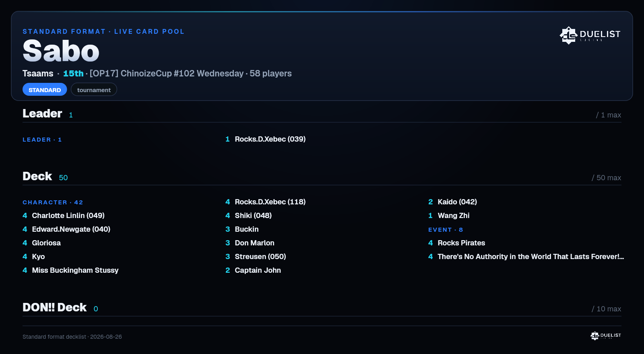Image resolution: width=644 pixels, height=354 pixels.
Task: Open the Don Marlon card entry
Action: (250, 243)
